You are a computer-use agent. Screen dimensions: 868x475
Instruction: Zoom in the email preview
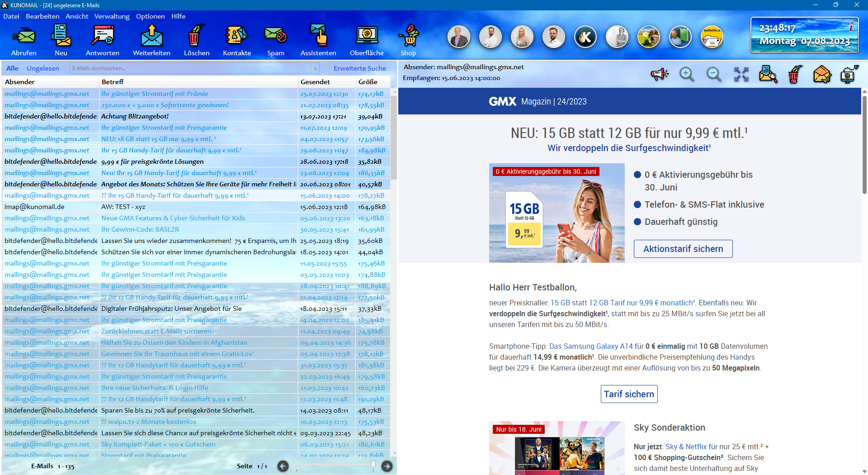(687, 74)
